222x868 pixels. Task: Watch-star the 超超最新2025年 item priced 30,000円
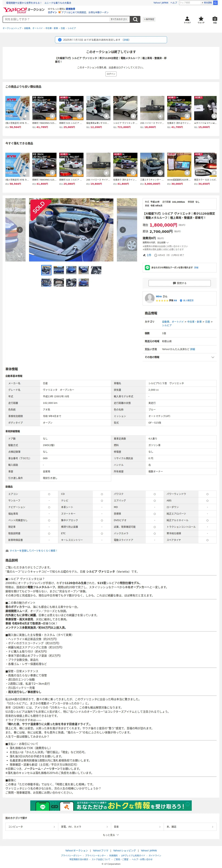click(187, 173)
